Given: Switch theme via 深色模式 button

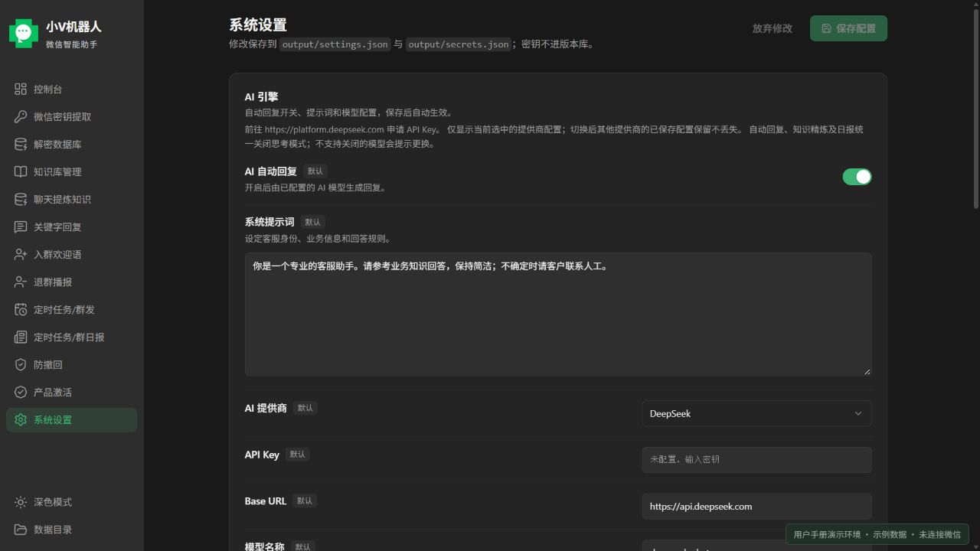Looking at the screenshot, I should pyautogui.click(x=72, y=502).
